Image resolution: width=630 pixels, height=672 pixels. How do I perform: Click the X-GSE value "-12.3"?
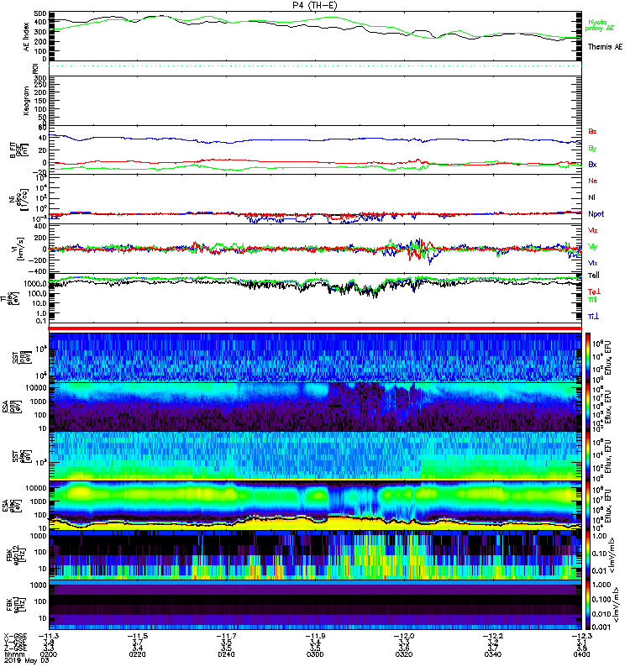[581, 636]
